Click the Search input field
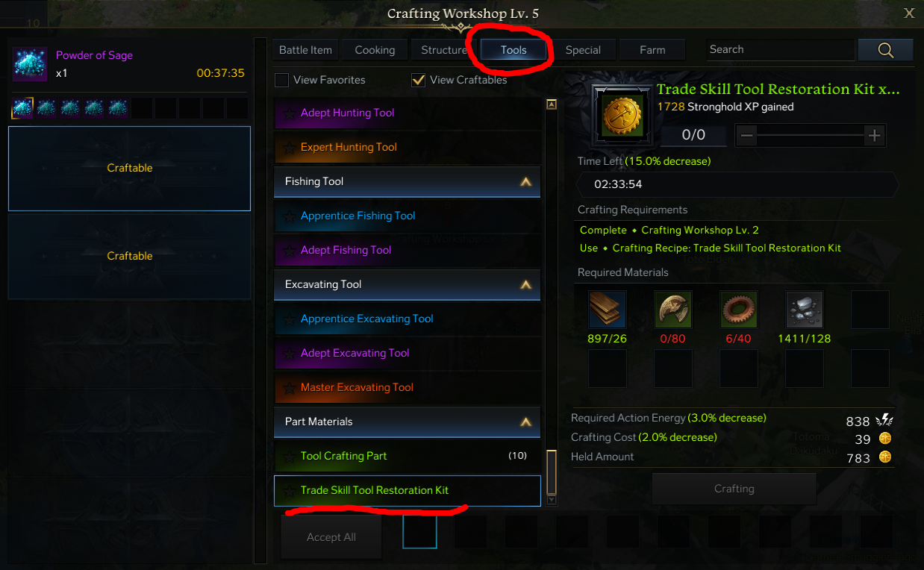The image size is (924, 570). pos(780,50)
